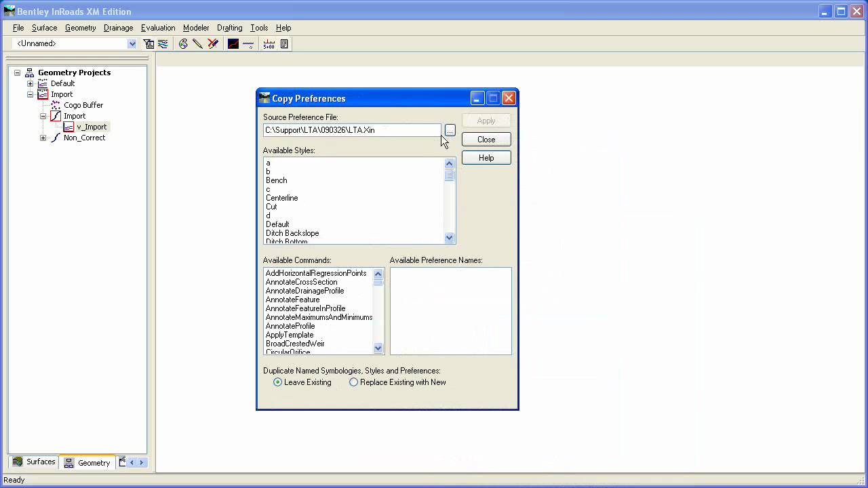
Task: Open the Unnamed preference dropdown
Action: click(132, 43)
